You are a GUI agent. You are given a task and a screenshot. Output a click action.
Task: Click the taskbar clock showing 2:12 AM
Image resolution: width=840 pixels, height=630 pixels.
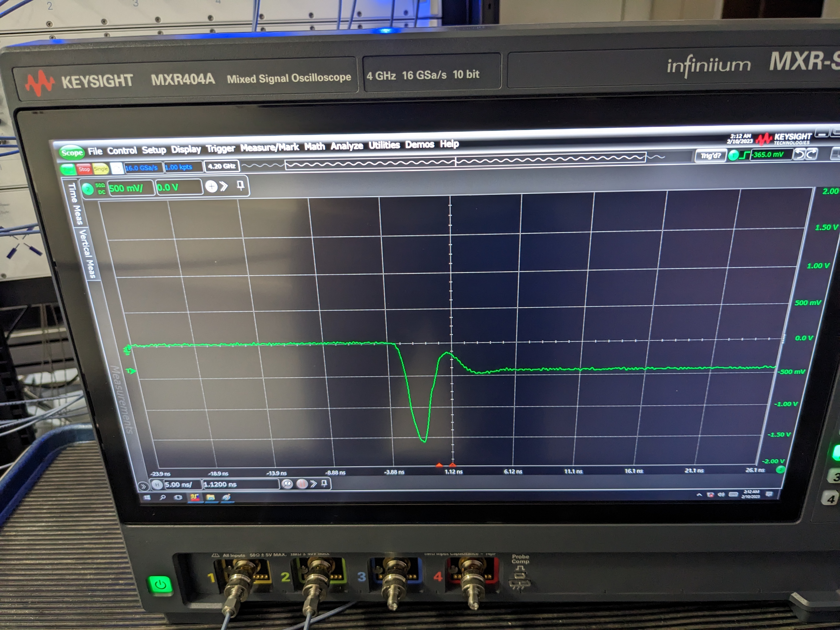[x=750, y=494]
